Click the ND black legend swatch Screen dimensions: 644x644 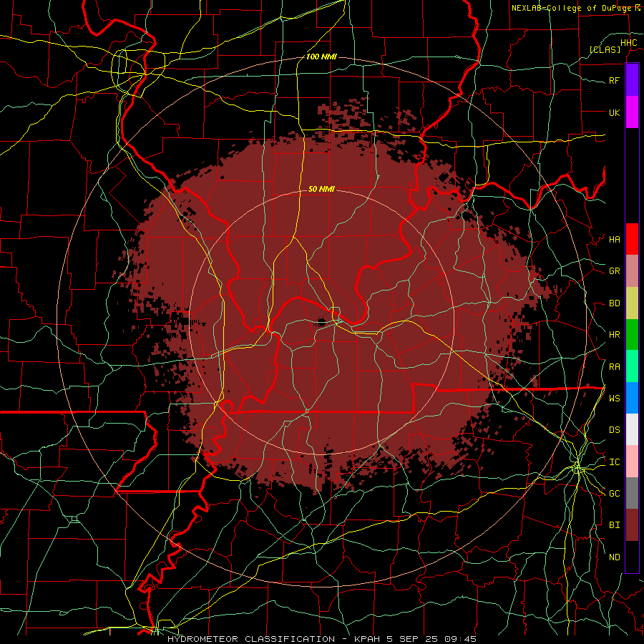(632, 557)
